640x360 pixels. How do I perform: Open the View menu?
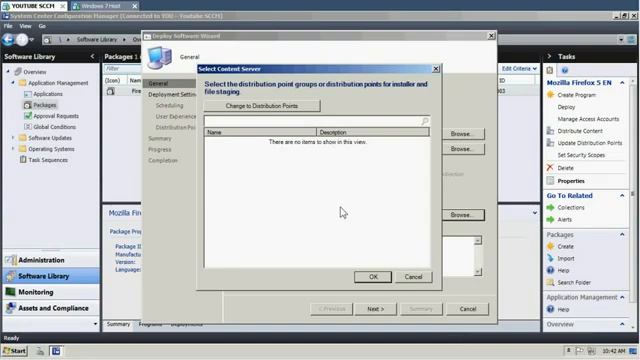[x=25, y=26]
